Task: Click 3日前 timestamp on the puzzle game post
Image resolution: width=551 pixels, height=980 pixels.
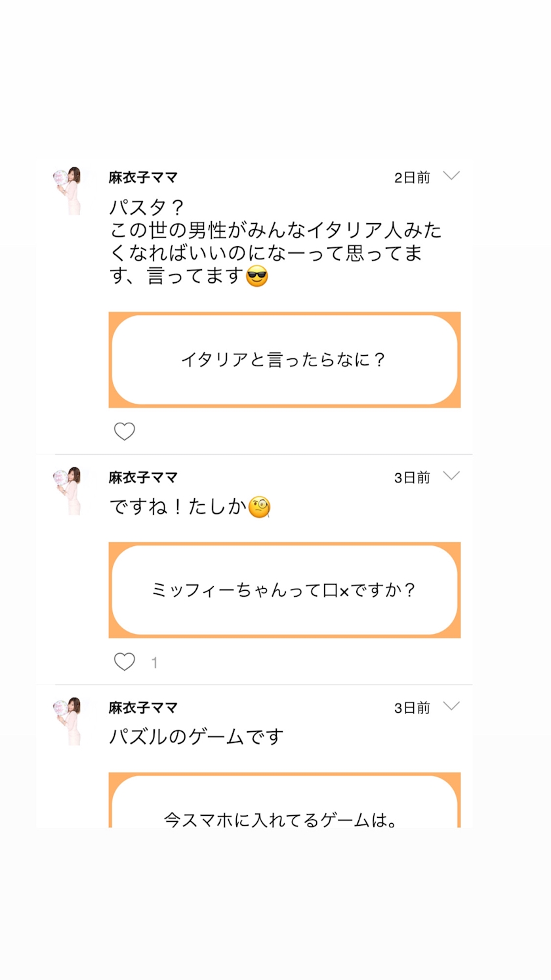Action: tap(412, 708)
